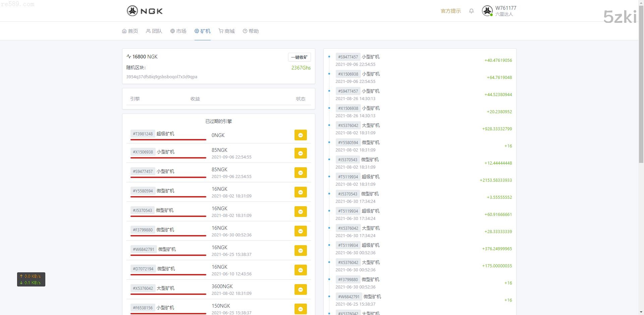This screenshot has width=644, height=315.
Task: Click the W761177 user avatar
Action: (x=487, y=11)
